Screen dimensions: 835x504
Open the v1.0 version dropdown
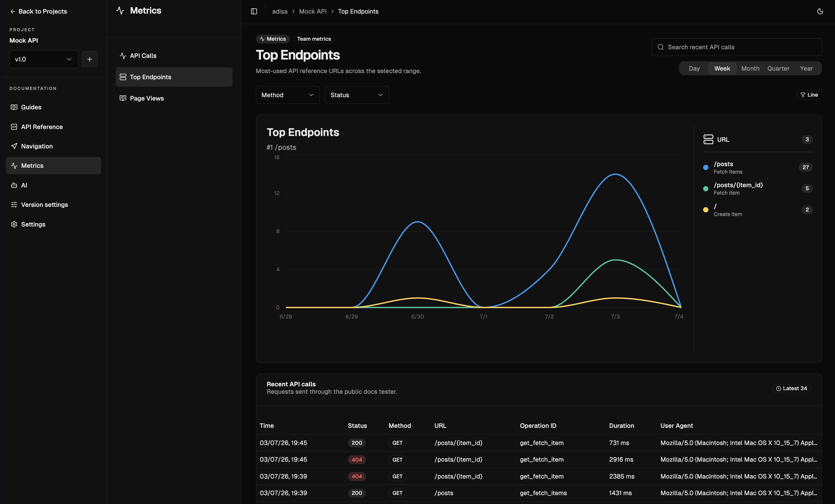44,59
